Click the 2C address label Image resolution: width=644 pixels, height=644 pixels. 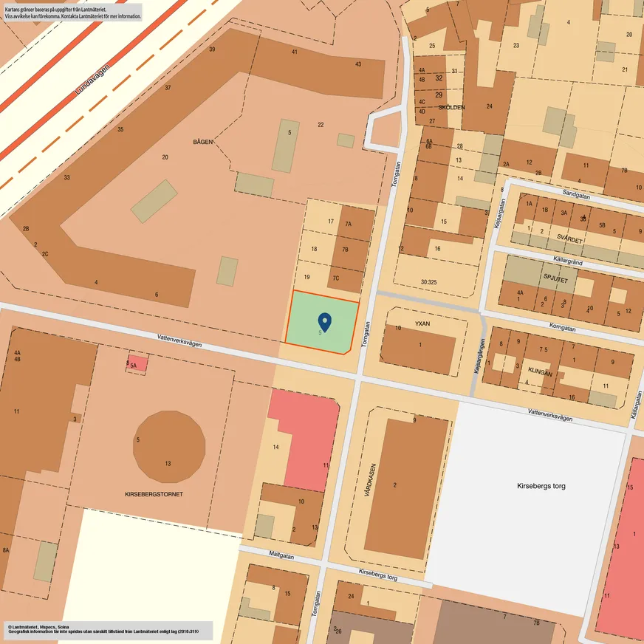45,254
